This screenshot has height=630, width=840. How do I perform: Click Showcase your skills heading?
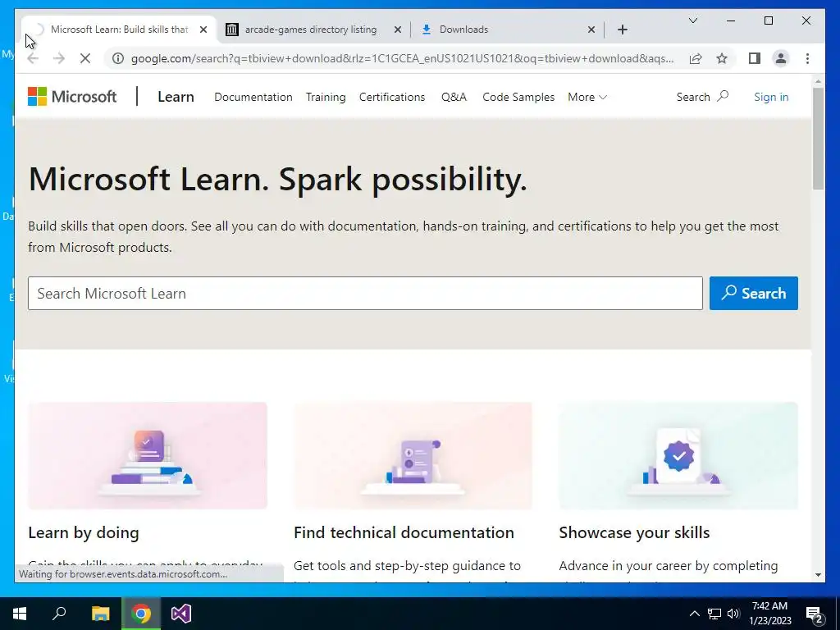[634, 532]
